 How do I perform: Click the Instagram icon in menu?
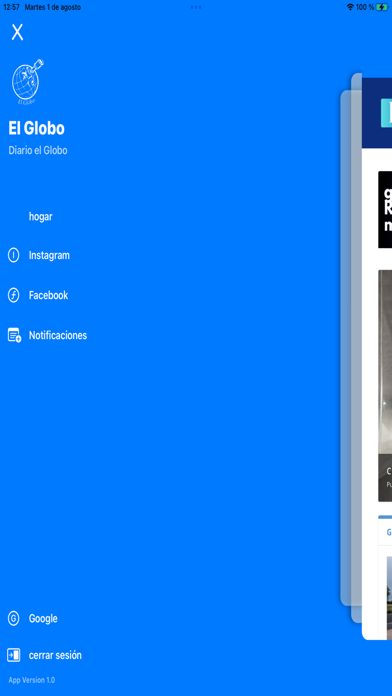point(14,255)
